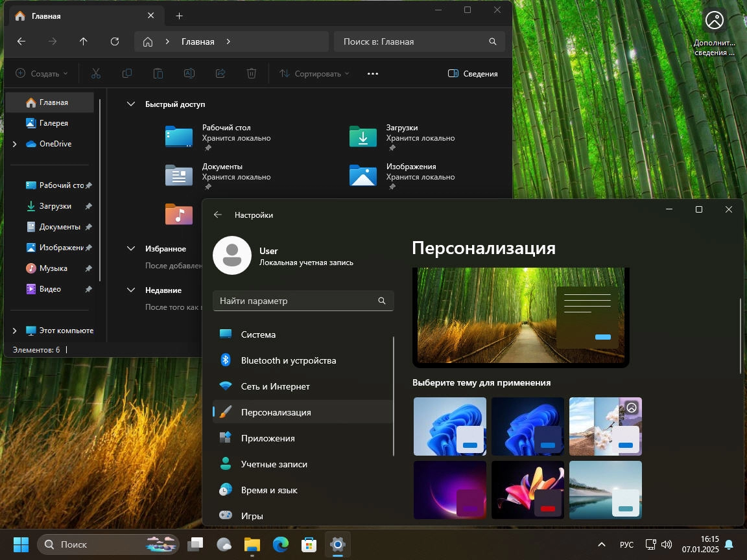
Task: Click the Cut scissors icon in Explorer toolbar
Action: click(96, 74)
